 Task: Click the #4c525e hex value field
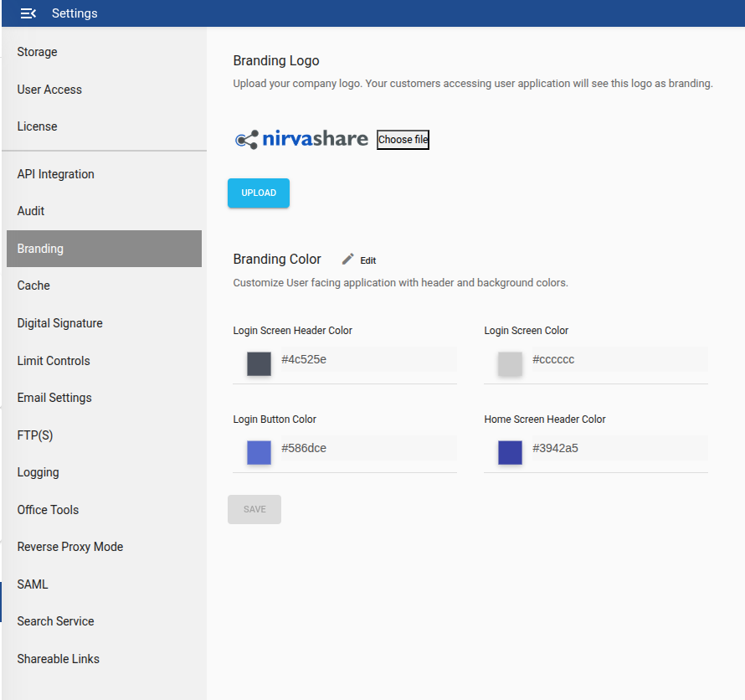click(367, 359)
